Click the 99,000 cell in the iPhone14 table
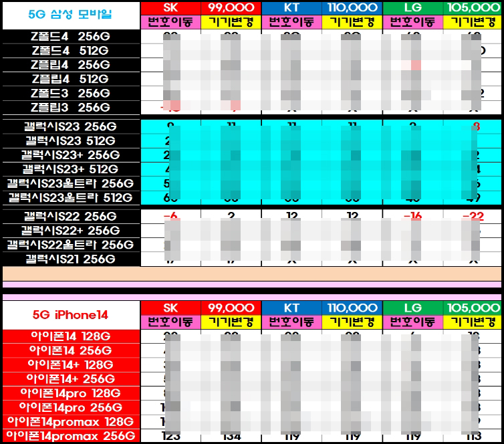This screenshot has height=444, width=504. 231,308
